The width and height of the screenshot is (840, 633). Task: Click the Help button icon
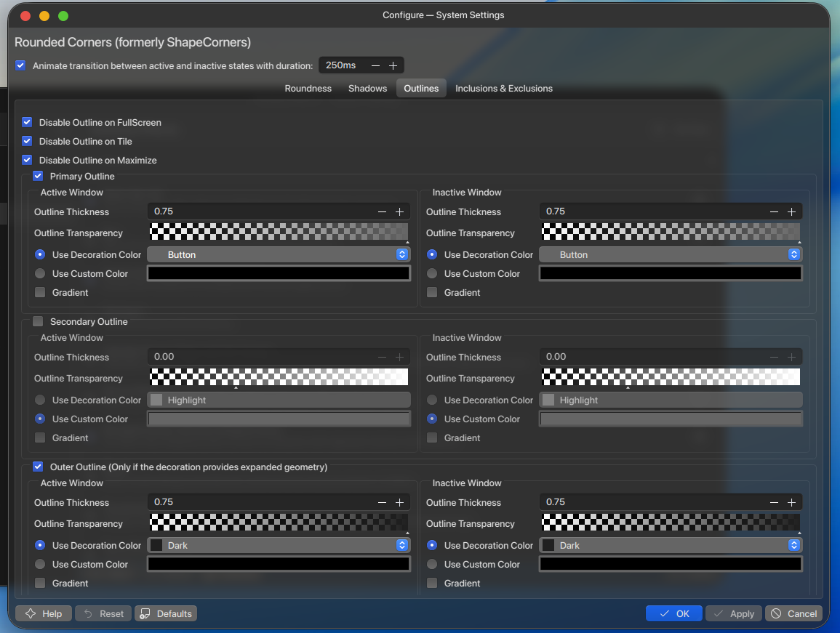[x=31, y=613]
